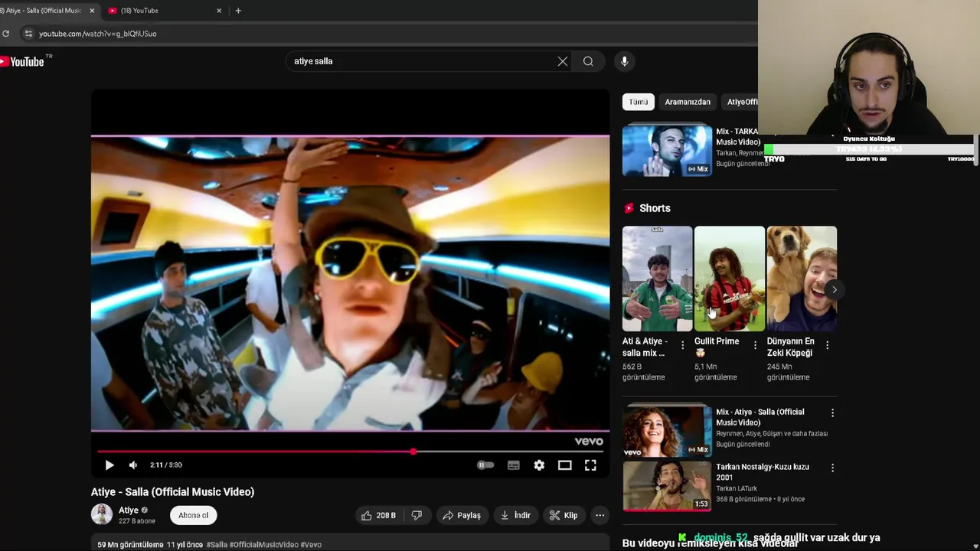This screenshot has height=551, width=980.
Task: Select the Tümü filter chip
Action: point(638,102)
